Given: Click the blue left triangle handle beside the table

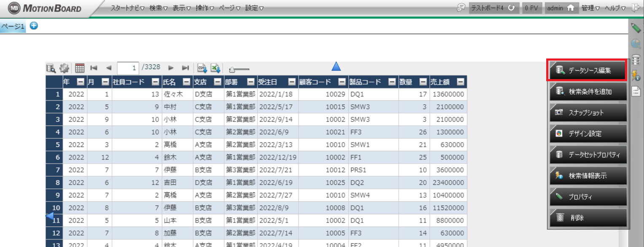Looking at the screenshot, I should [49, 216].
